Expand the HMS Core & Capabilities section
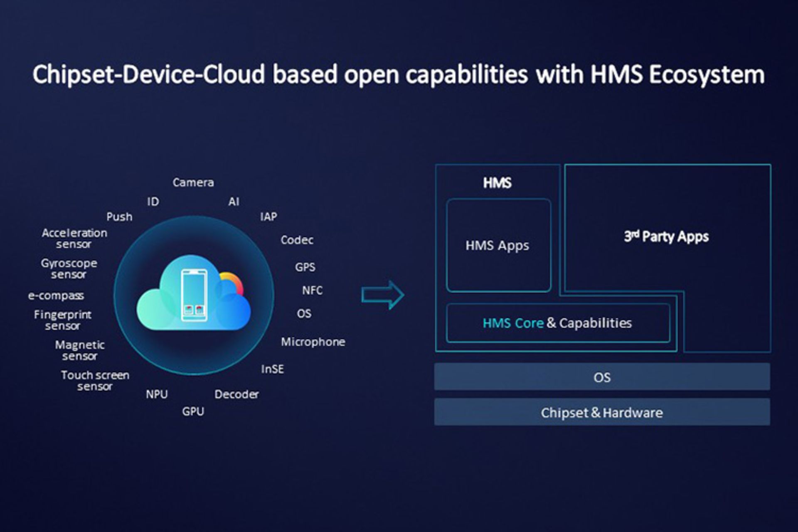The height and width of the screenshot is (532, 798). click(558, 323)
